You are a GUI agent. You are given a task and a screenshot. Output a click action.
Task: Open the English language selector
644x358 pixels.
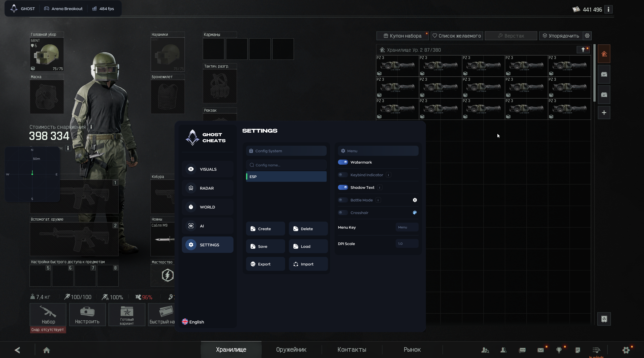click(193, 322)
